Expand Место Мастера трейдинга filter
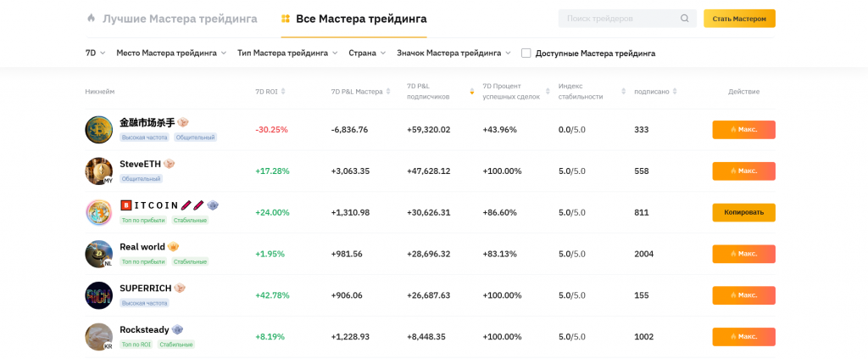The image size is (868, 359). (171, 53)
